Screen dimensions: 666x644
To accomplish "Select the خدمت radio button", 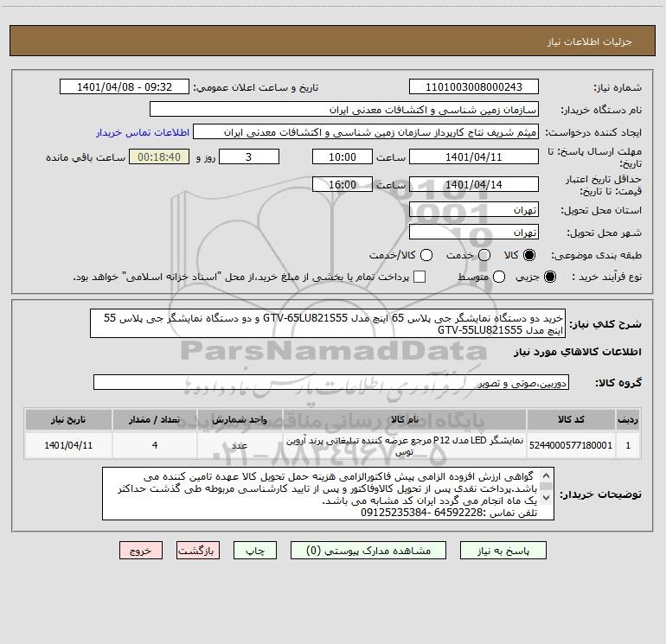I will pyautogui.click(x=484, y=255).
